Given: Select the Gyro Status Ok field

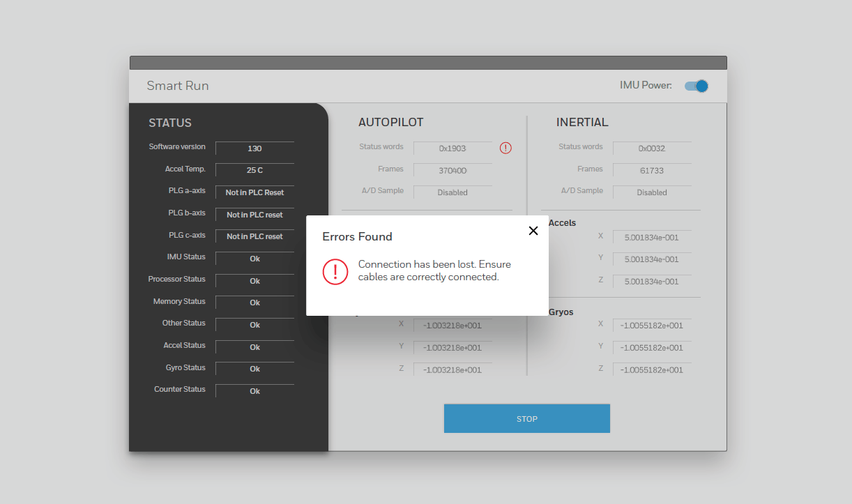Looking at the screenshot, I should (x=254, y=369).
